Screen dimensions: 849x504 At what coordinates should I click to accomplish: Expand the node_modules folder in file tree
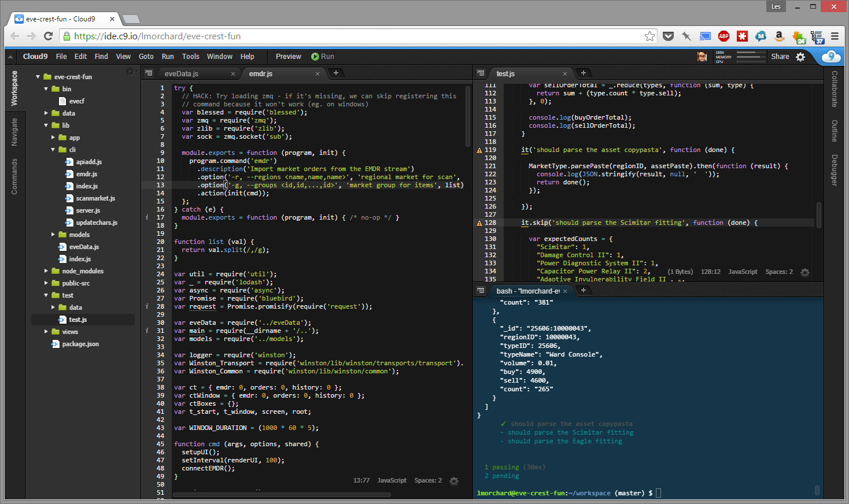click(46, 271)
